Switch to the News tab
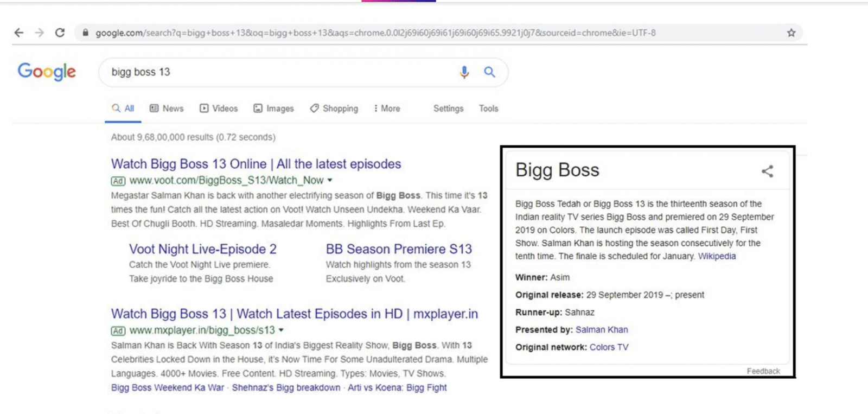Image resolution: width=868 pixels, height=414 pixels. click(167, 109)
